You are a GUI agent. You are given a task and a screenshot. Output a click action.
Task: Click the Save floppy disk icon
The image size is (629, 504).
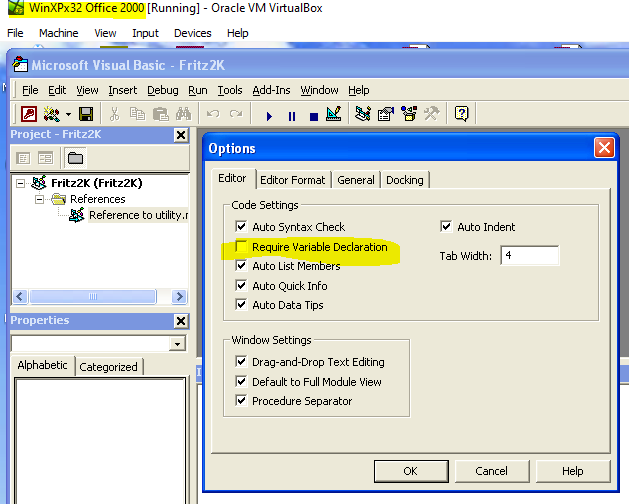click(86, 114)
